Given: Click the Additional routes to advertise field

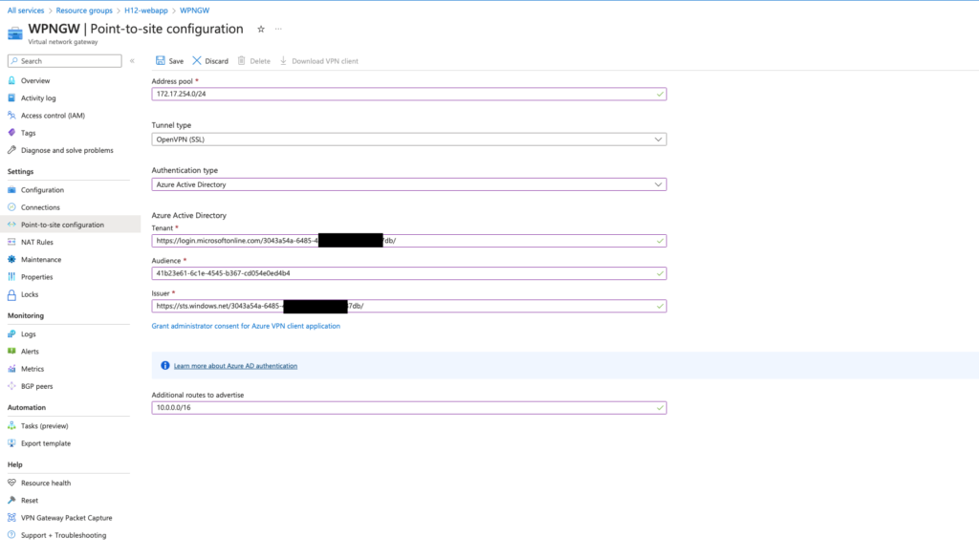Looking at the screenshot, I should [x=409, y=408].
